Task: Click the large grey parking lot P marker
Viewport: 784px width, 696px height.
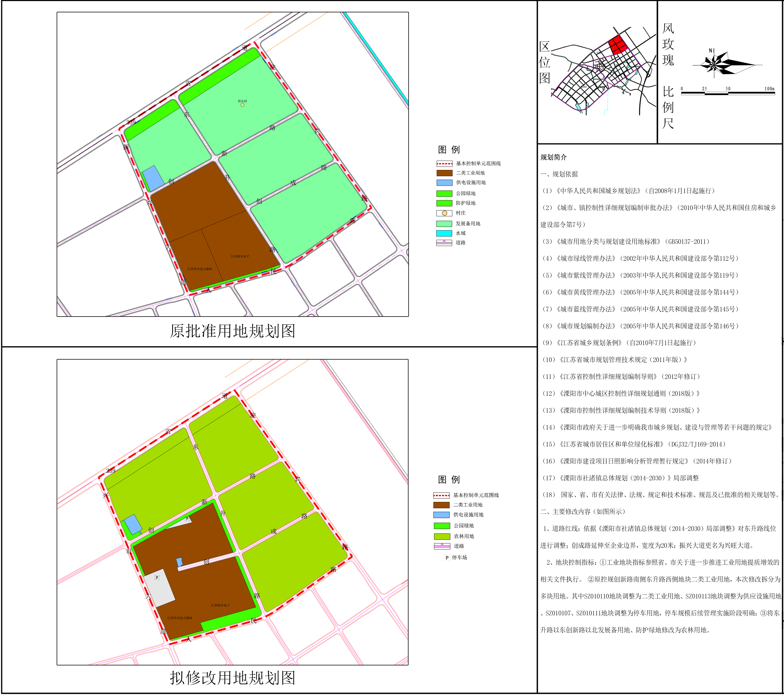Action: pos(157,577)
